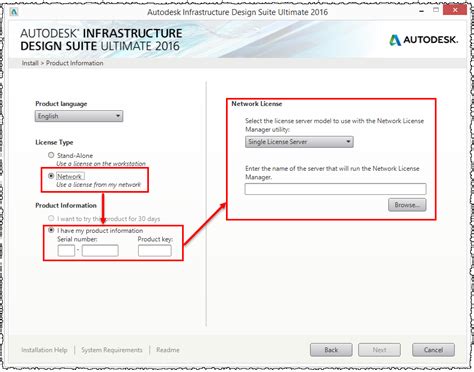Select the Network license type

click(51, 176)
